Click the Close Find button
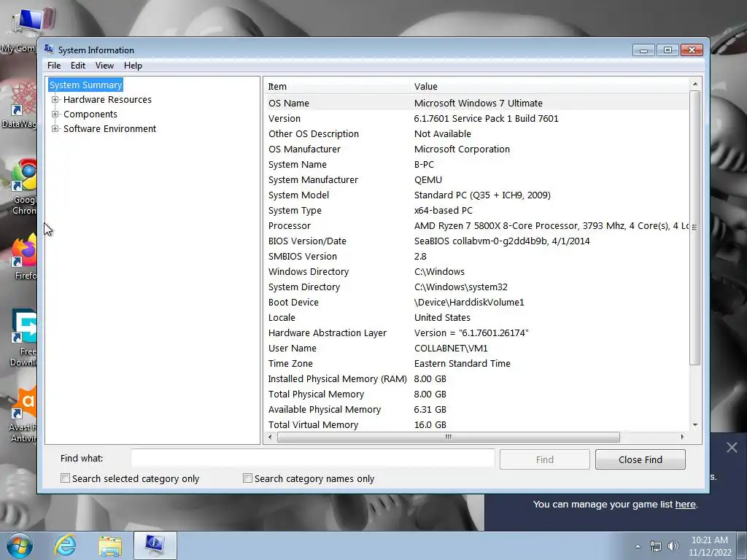 [x=640, y=459]
